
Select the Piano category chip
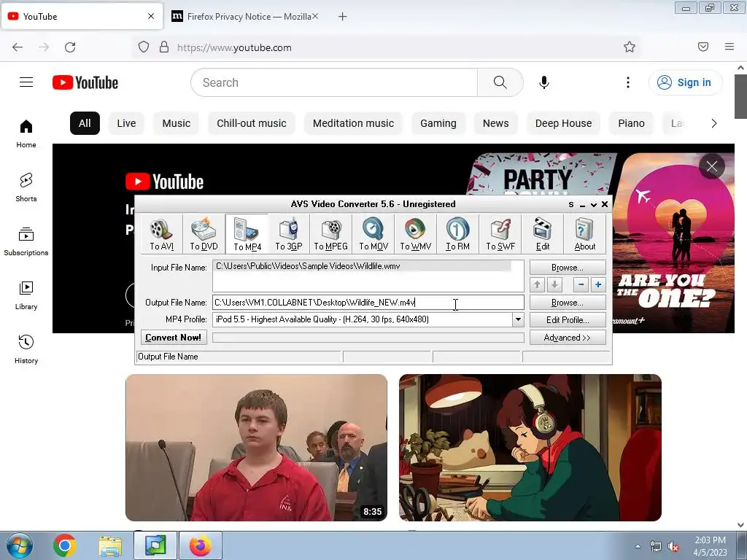point(631,123)
